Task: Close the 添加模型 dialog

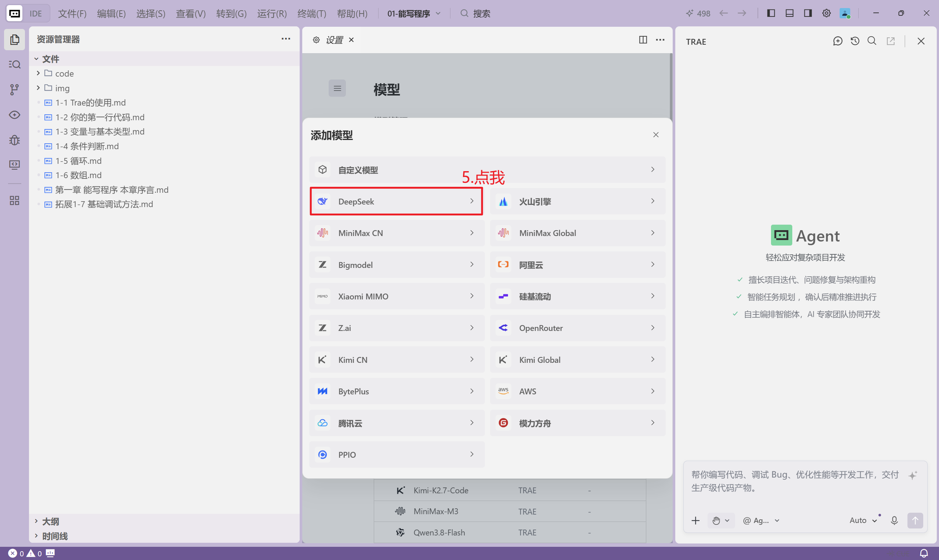Action: 656,135
